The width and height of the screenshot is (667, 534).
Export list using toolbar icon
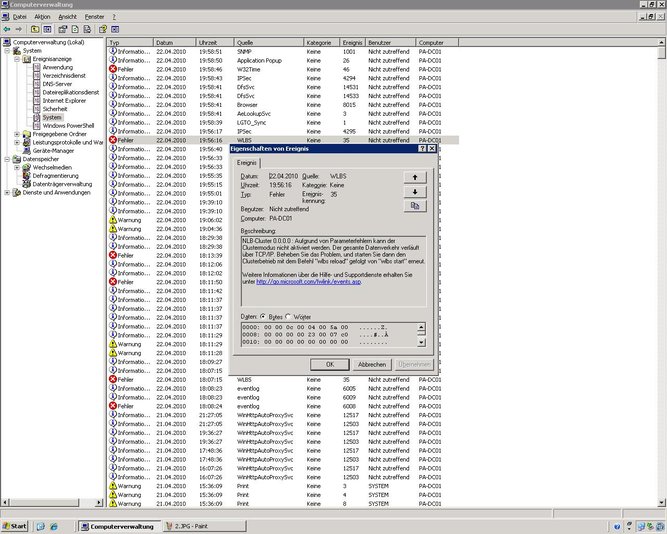[x=87, y=29]
